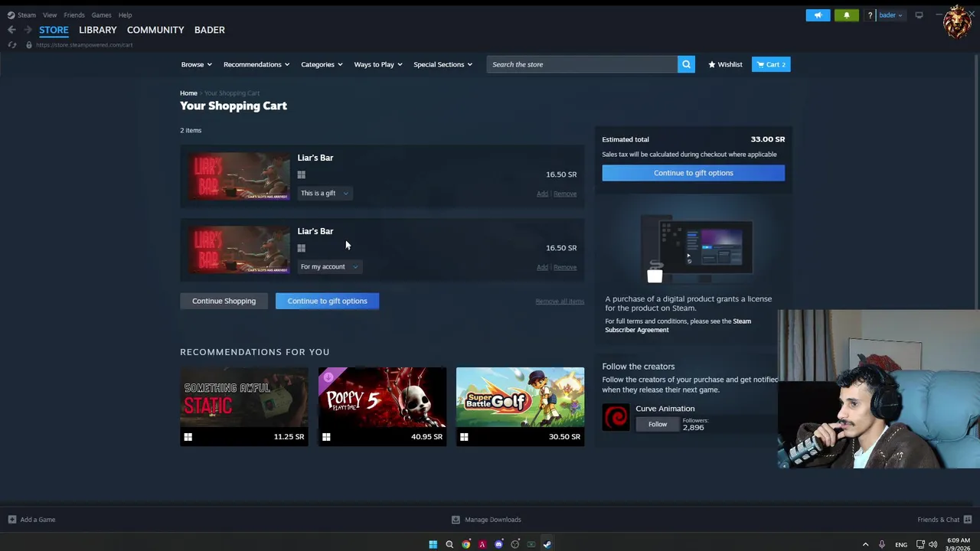Reload the store page
Viewport: 980px width, 551px height.
11,45
